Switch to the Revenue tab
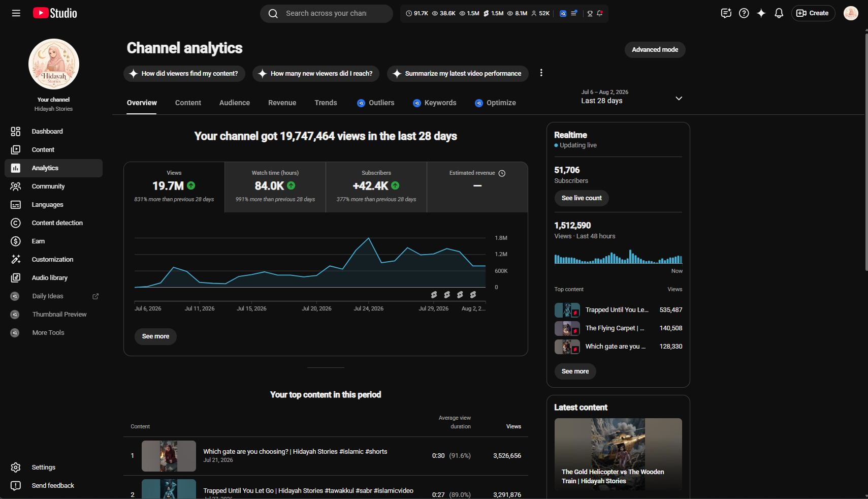868x499 pixels. click(282, 103)
